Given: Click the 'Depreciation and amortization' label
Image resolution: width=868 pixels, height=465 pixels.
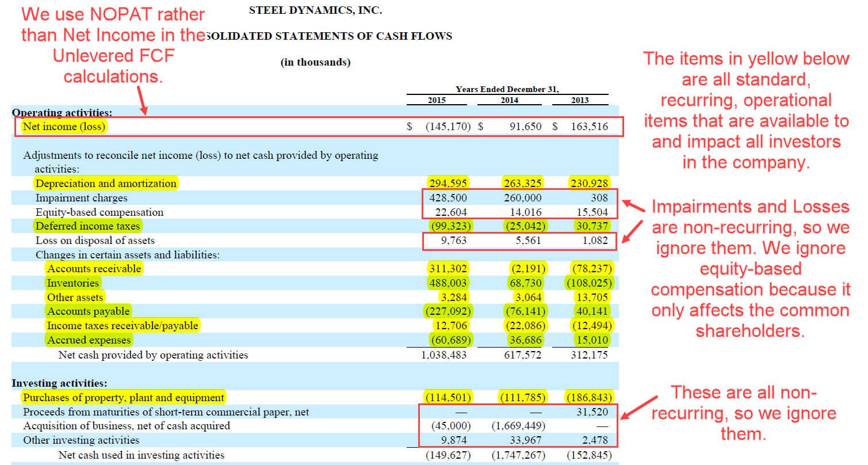Looking at the screenshot, I should point(106,184).
